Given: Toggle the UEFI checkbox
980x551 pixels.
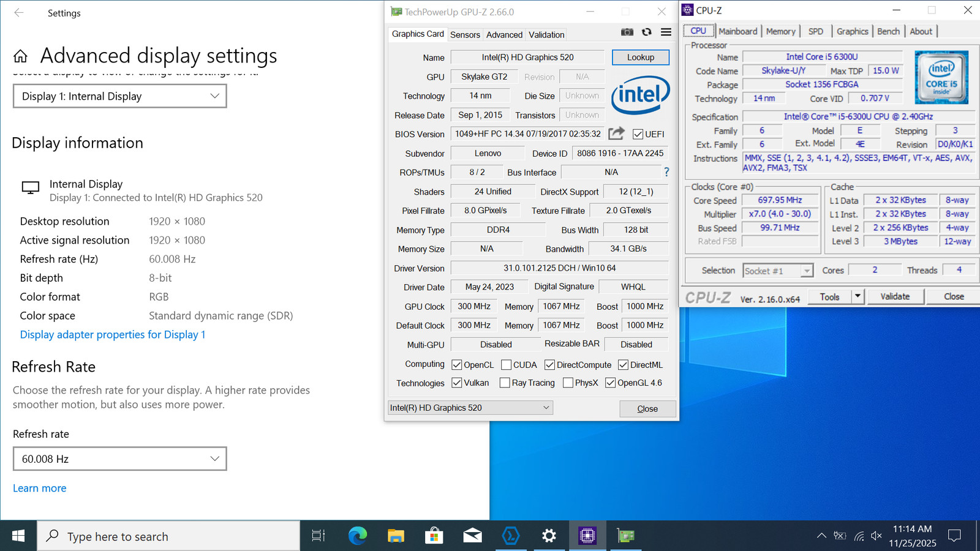Looking at the screenshot, I should pyautogui.click(x=638, y=134).
